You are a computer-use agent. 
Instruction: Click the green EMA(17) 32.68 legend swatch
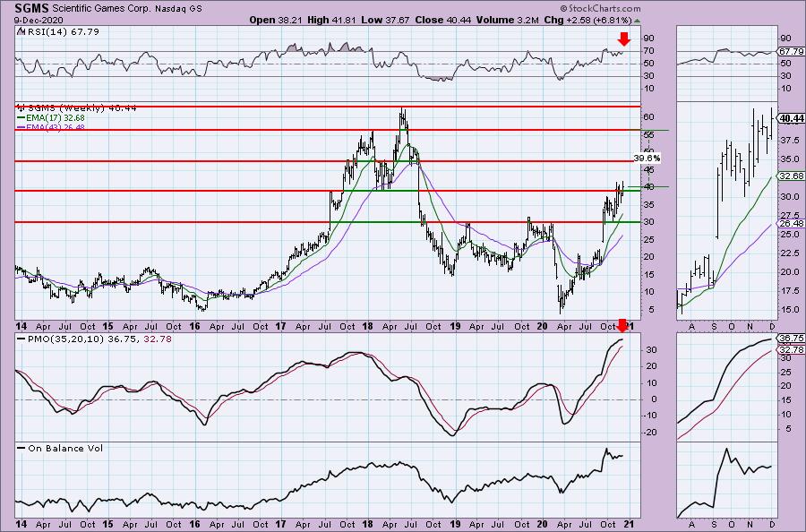point(21,117)
